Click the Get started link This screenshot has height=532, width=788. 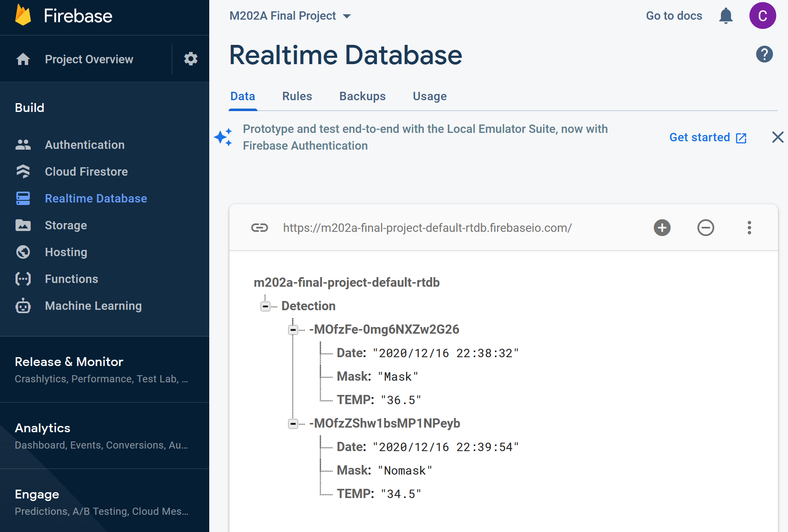[x=700, y=138]
